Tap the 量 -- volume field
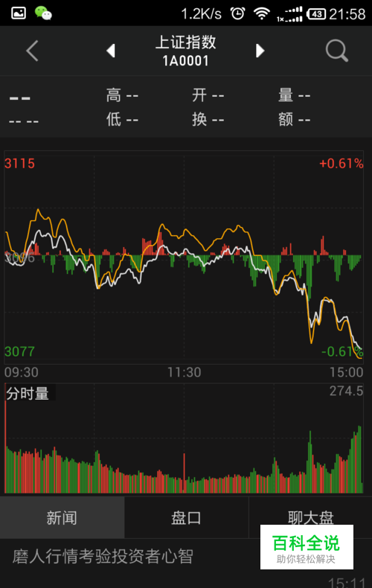The width and height of the screenshot is (372, 588). click(x=295, y=95)
